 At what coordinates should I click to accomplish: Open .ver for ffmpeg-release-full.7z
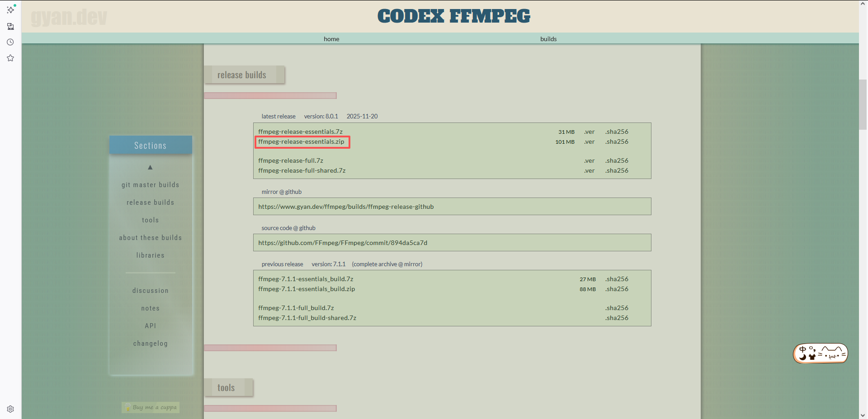pyautogui.click(x=589, y=160)
